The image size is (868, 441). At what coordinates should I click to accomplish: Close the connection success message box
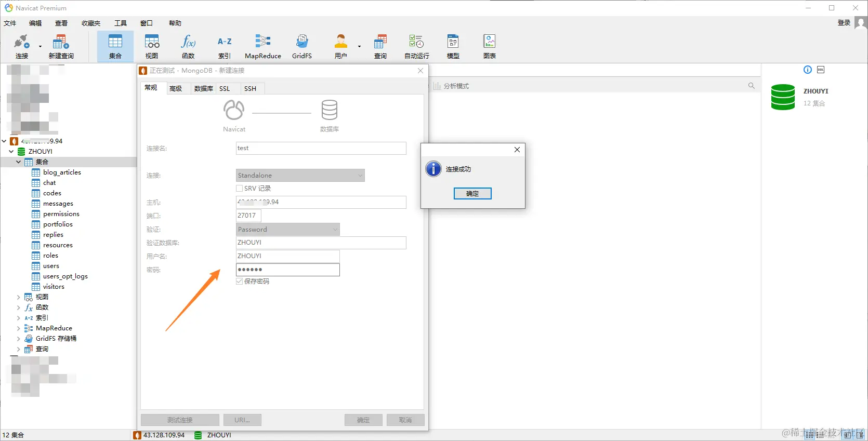coord(517,150)
